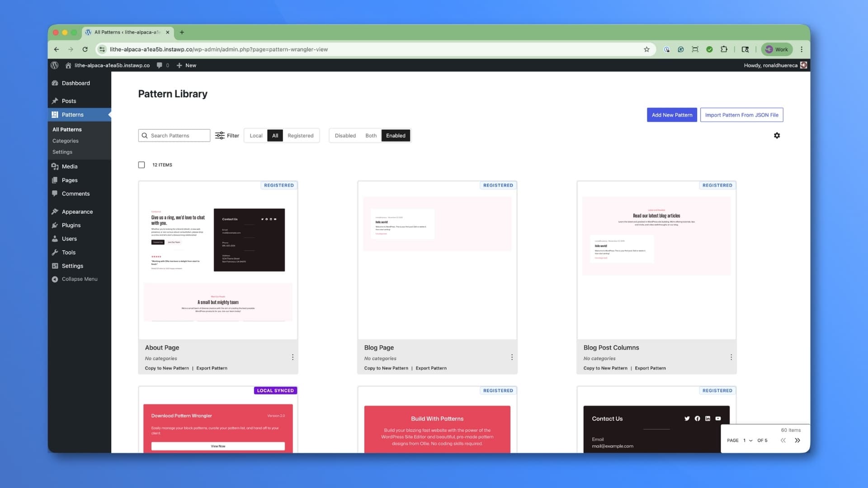Open Categories submenu under Patterns

[x=66, y=141]
